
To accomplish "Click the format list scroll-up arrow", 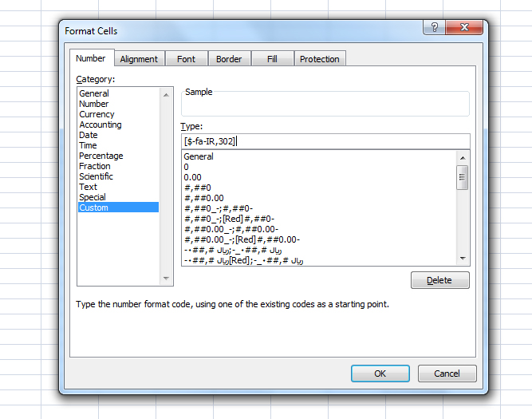I will point(463,158).
